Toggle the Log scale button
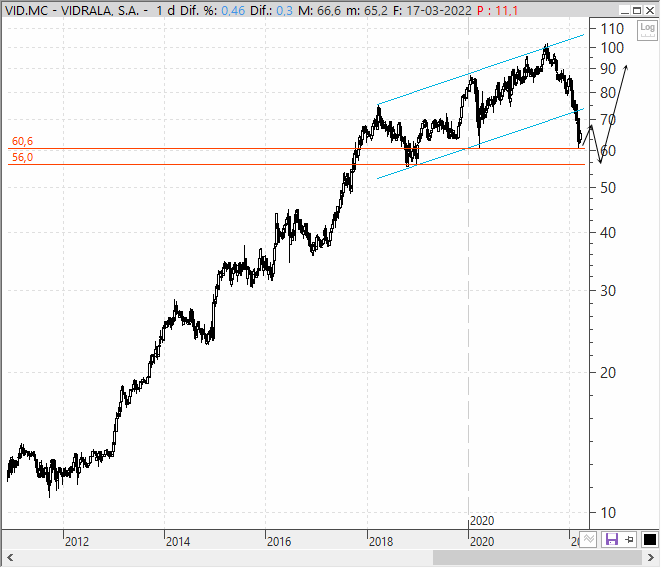Viewport: 661px width, 568px height. (647, 30)
